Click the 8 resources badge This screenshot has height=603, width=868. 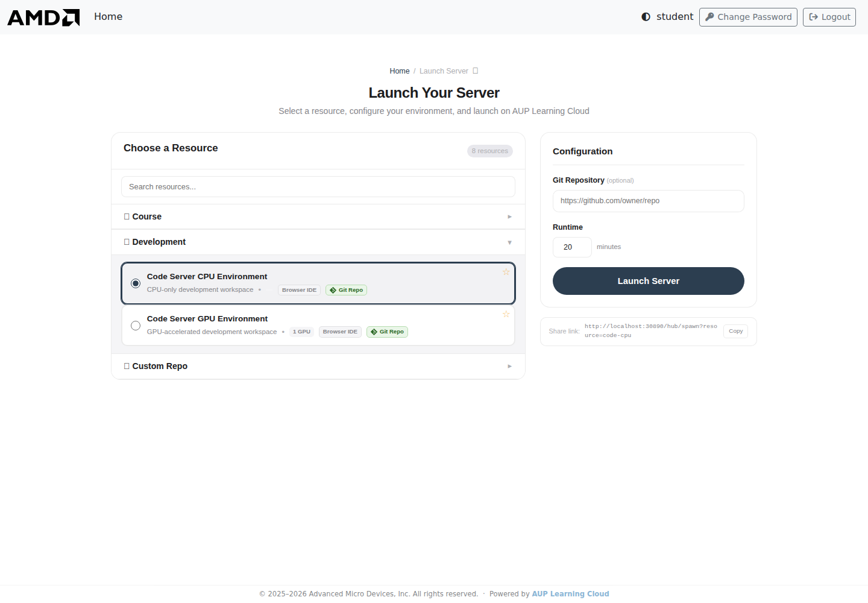pos(490,151)
